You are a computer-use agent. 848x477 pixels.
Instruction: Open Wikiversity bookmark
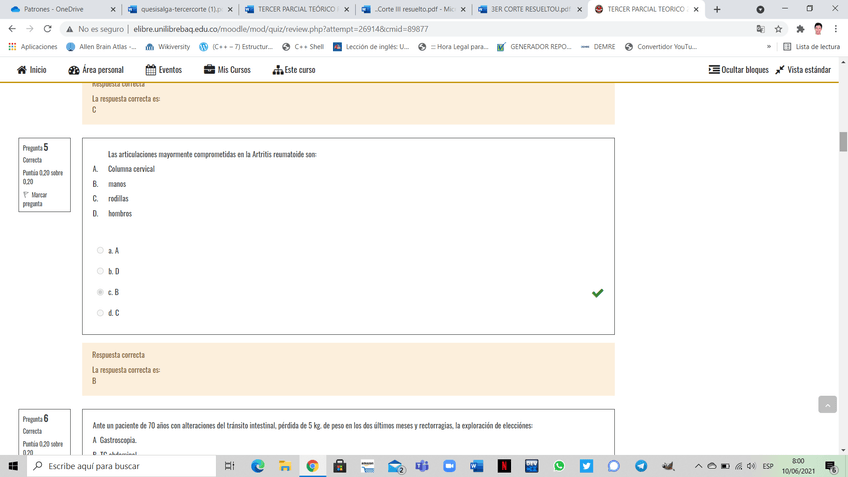click(x=168, y=47)
